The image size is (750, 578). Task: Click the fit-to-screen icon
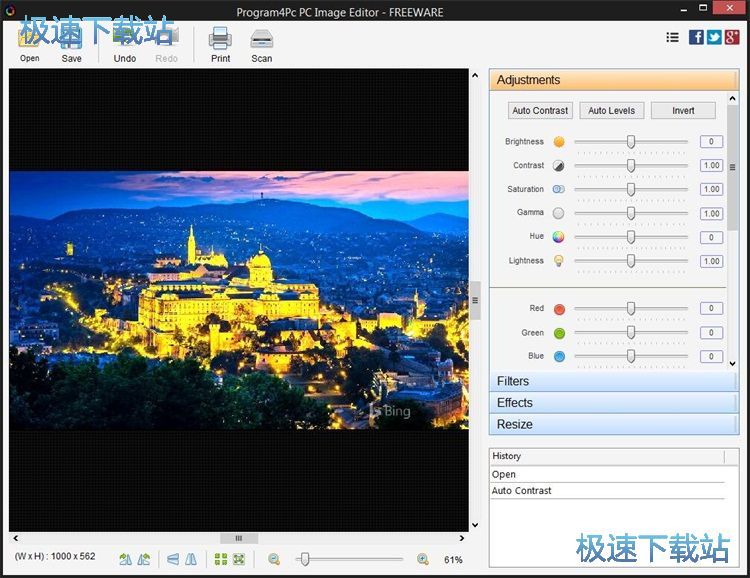pyautogui.click(x=239, y=560)
